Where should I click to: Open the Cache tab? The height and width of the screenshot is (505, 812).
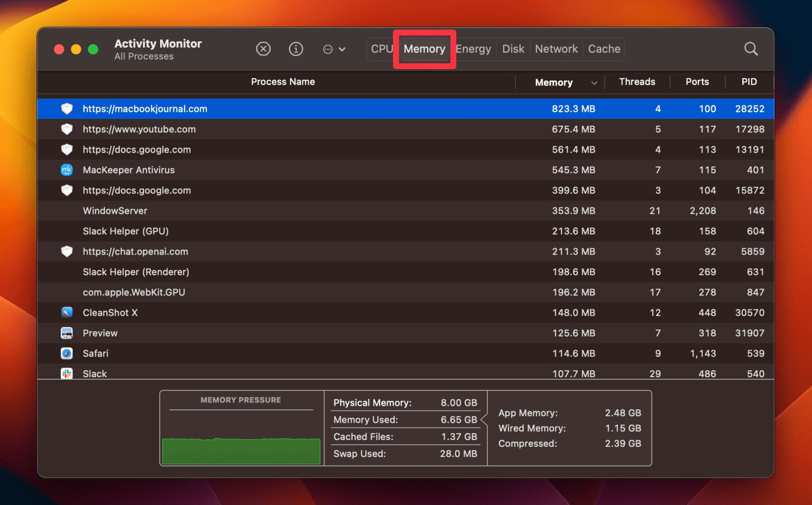pos(604,49)
